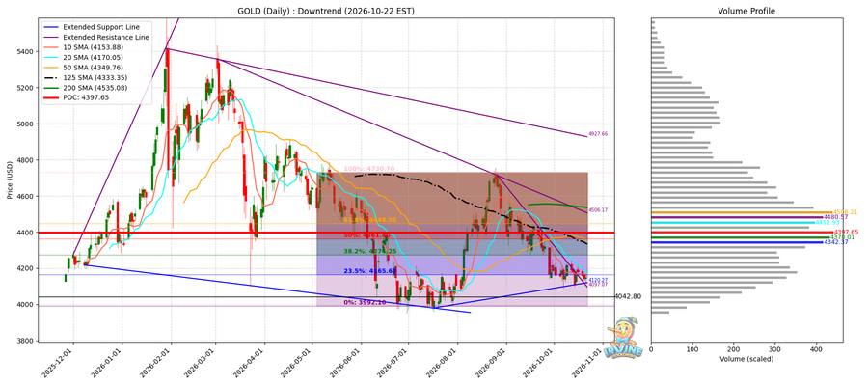This screenshot has width=868, height=386.
Task: Click the 4200 price axis tick
Action: coord(27,268)
